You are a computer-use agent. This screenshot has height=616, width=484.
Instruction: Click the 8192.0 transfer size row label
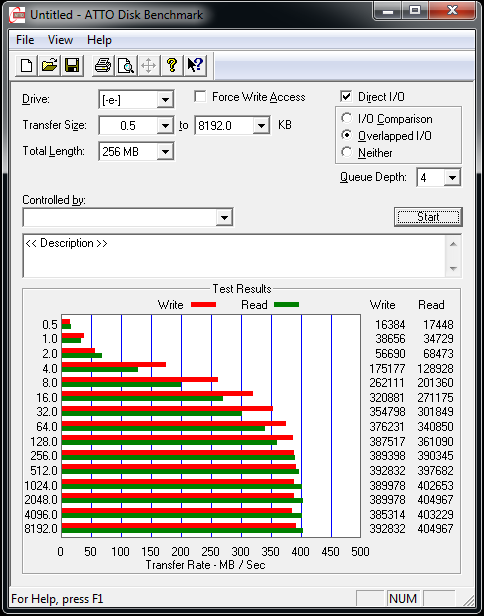coord(41,529)
